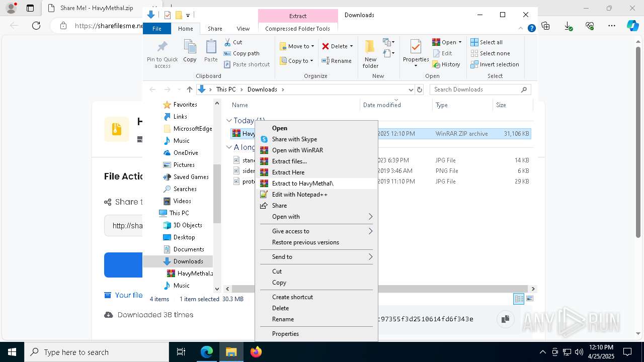This screenshot has height=362, width=644.
Task: Click Select none in ribbon
Action: tap(490, 53)
